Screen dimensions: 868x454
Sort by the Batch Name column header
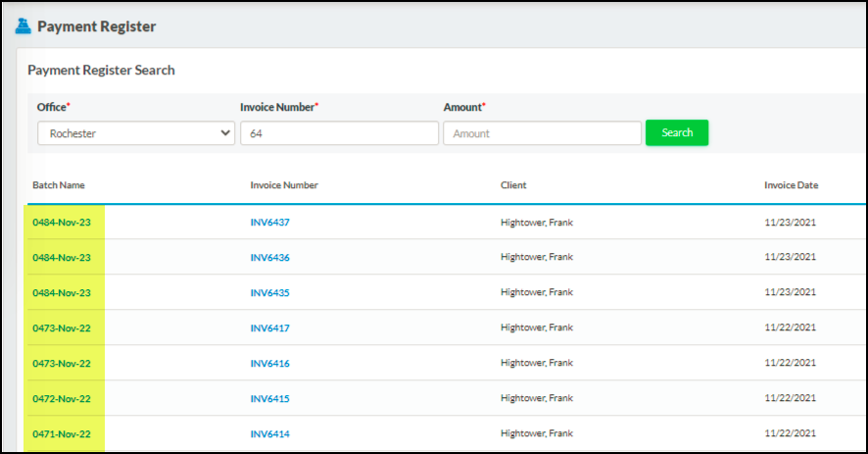click(60, 185)
